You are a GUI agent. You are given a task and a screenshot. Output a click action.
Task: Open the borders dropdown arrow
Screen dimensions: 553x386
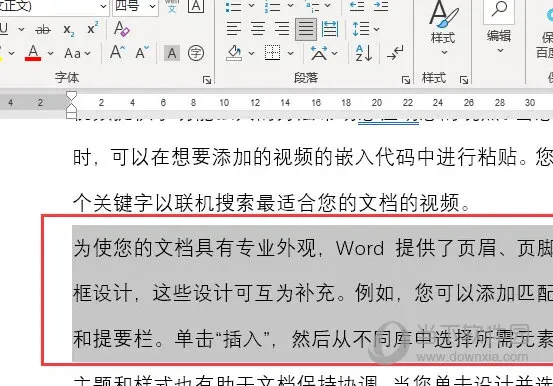tap(290, 54)
